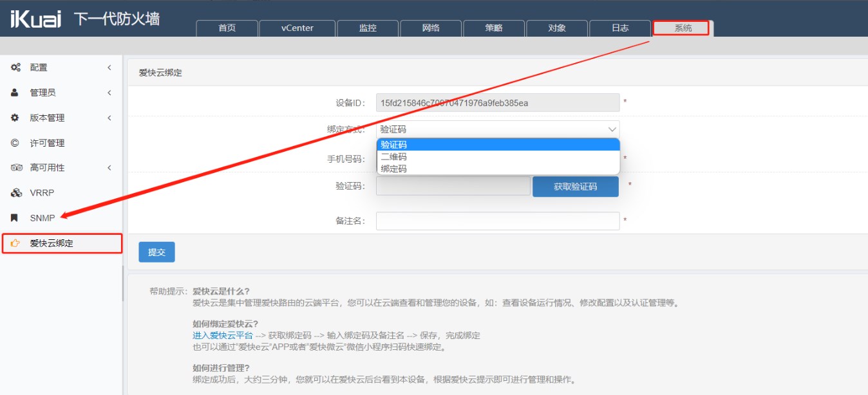Open the 进入爱快云平台 link
The width and height of the screenshot is (868, 395).
pos(223,335)
